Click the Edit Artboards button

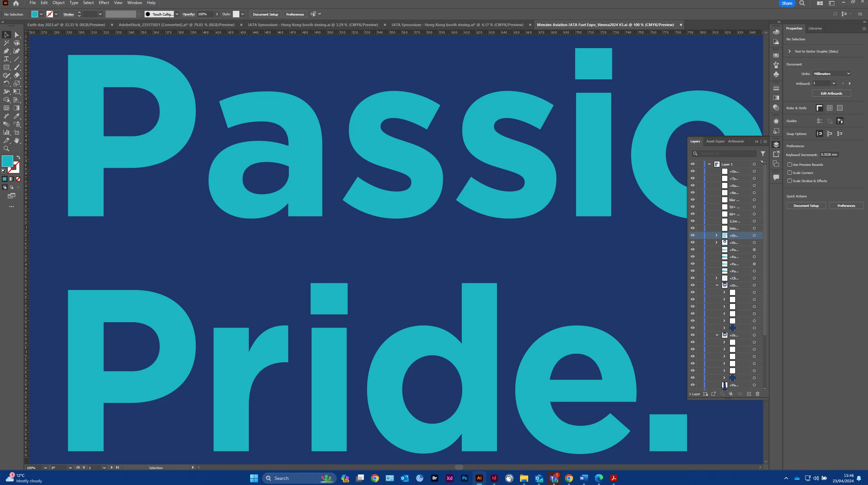point(831,93)
